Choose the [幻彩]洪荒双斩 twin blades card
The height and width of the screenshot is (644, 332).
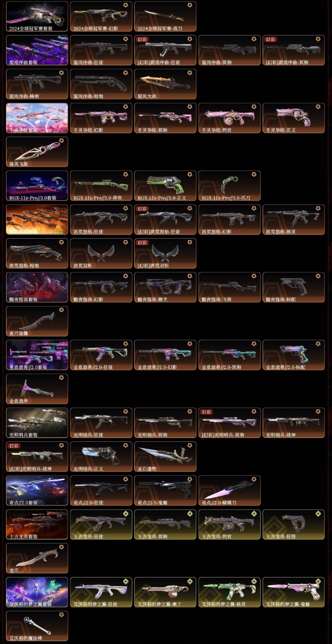[165, 254]
